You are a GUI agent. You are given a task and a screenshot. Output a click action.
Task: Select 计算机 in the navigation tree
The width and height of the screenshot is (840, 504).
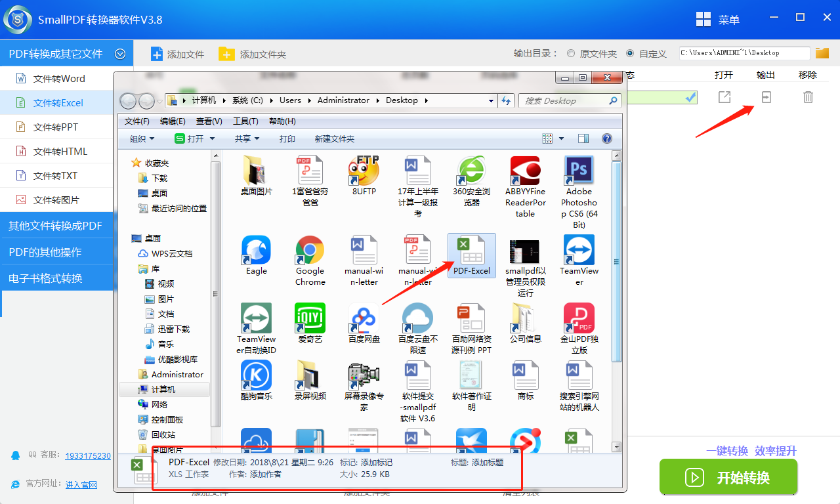point(164,390)
